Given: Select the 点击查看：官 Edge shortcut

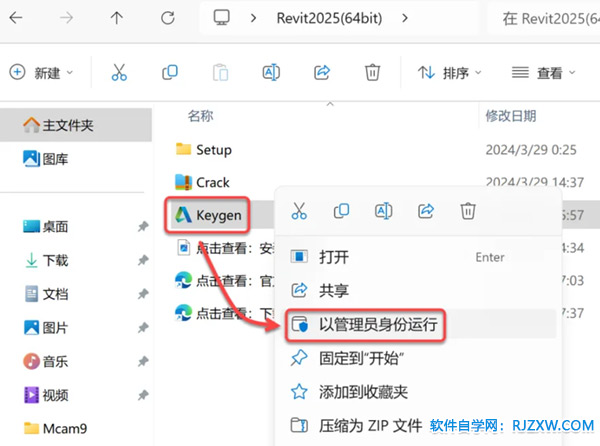Looking at the screenshot, I should (225, 281).
